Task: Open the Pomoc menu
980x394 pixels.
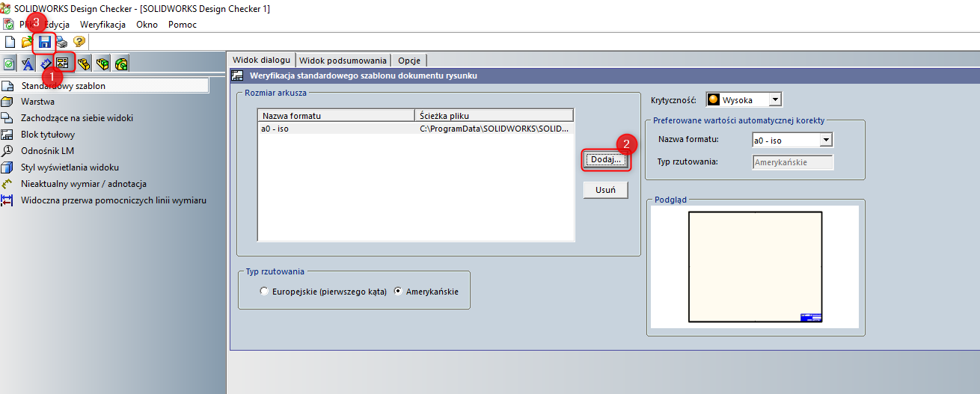Action: [x=183, y=24]
